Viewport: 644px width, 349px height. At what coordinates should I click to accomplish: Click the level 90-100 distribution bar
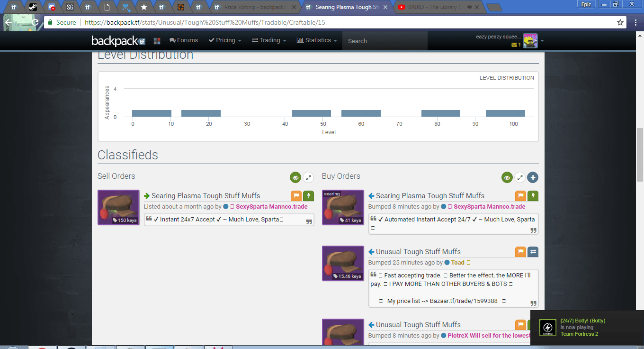tap(505, 113)
